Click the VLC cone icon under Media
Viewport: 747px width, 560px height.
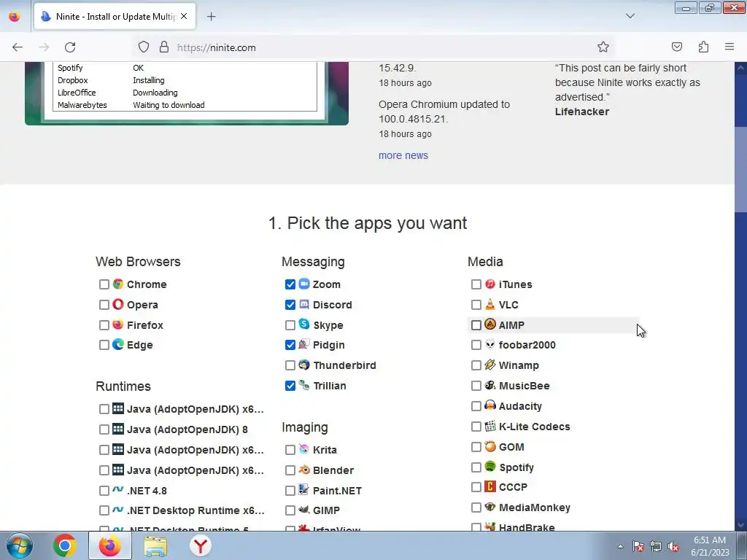click(x=490, y=305)
